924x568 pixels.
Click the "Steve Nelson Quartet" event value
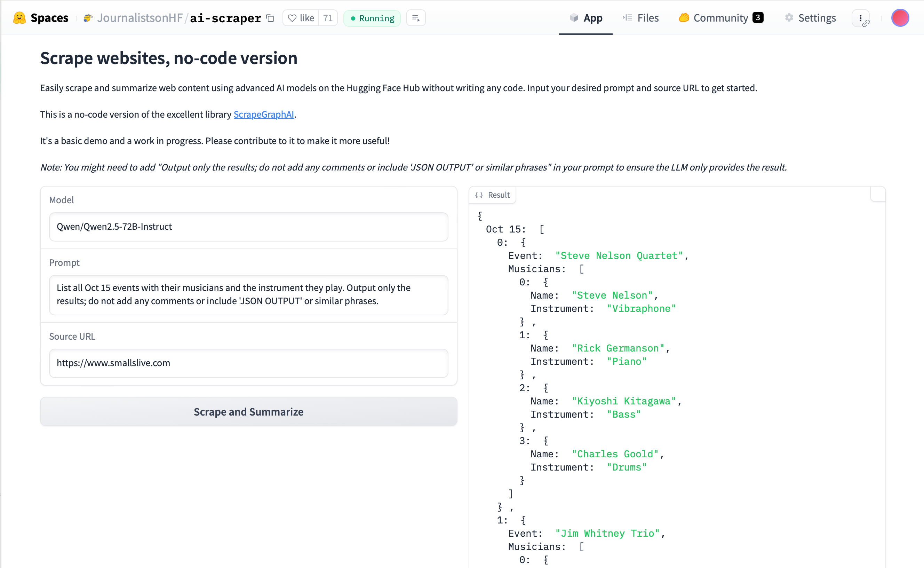point(619,256)
